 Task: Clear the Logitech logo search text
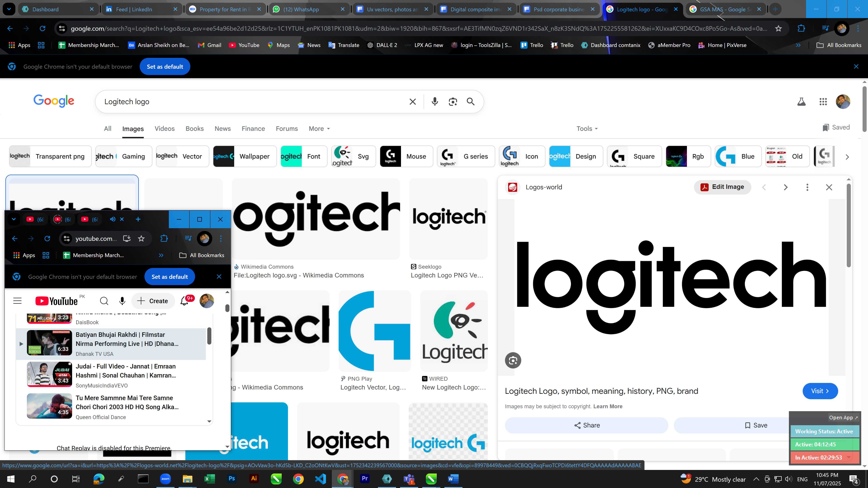coord(413,102)
